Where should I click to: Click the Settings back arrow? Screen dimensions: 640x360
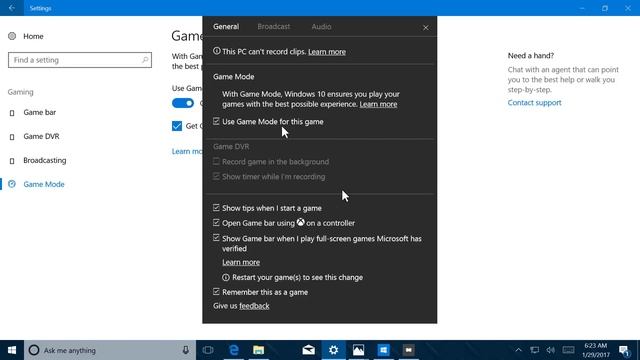click(11, 8)
